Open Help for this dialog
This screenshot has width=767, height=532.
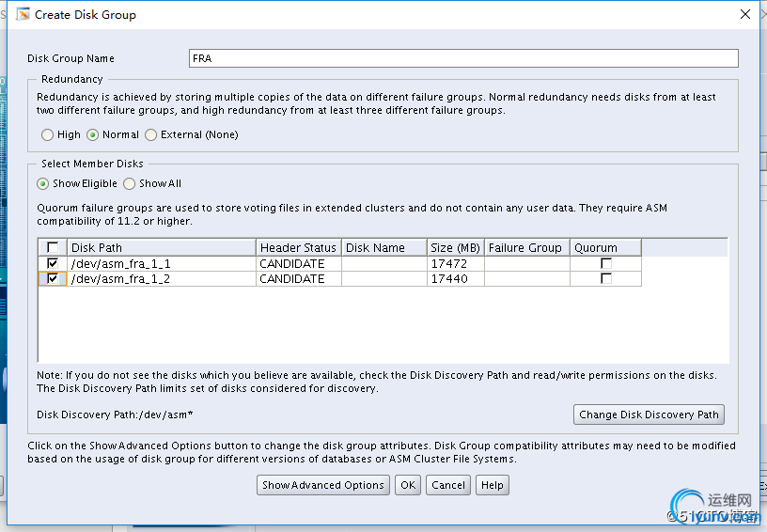point(492,485)
